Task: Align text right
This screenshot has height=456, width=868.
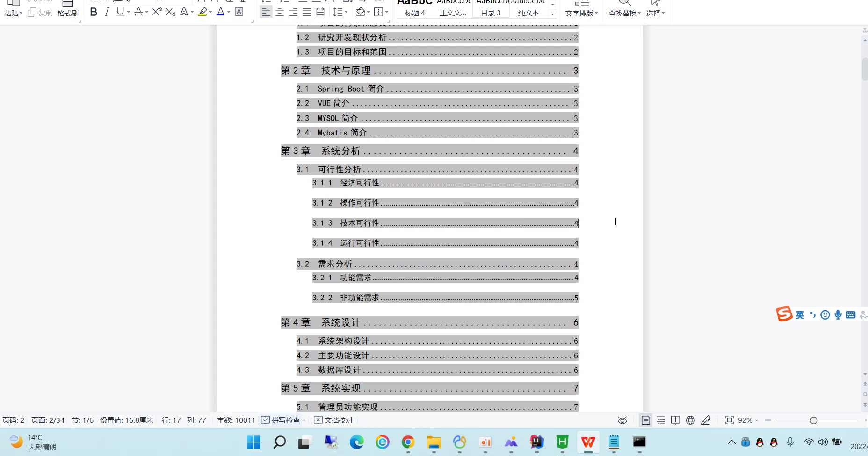Action: (x=293, y=12)
